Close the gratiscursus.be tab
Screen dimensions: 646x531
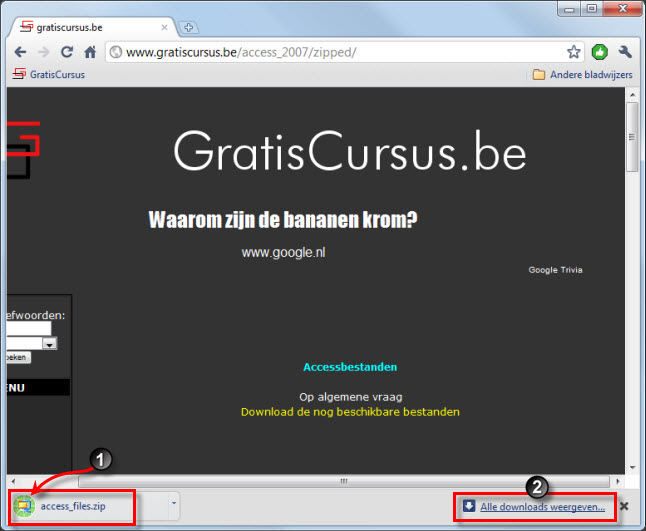click(x=164, y=27)
